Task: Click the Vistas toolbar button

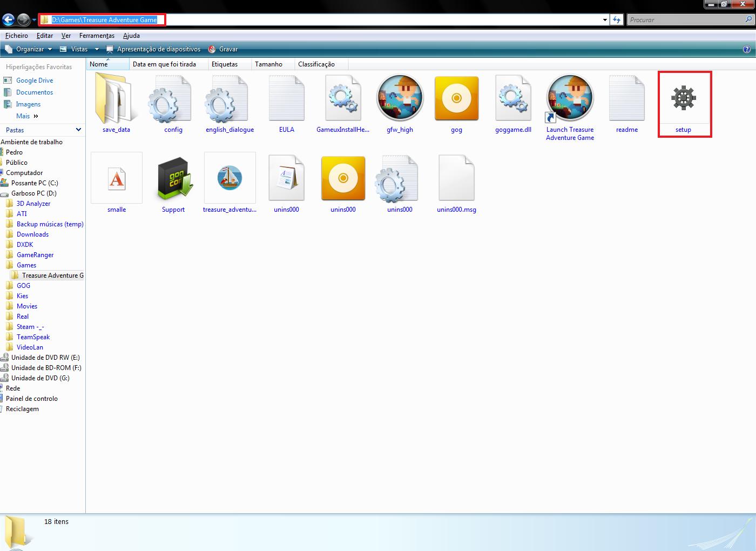Action: [74, 49]
